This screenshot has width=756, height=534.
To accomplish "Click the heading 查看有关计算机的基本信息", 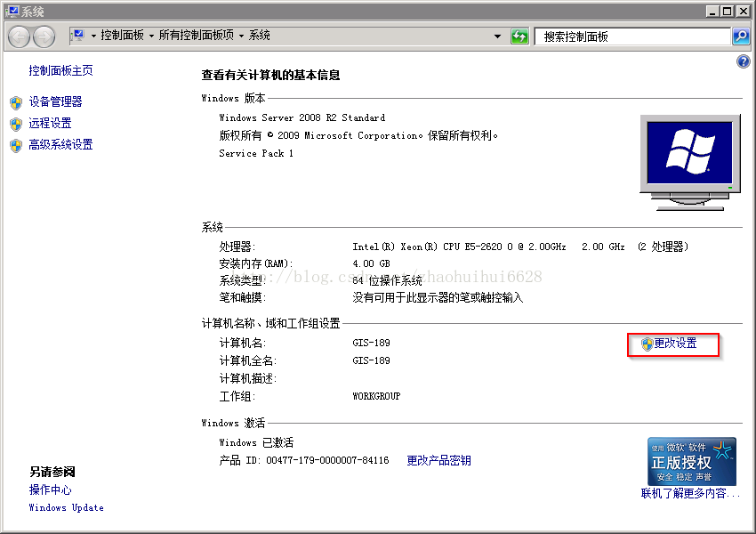I will (270, 75).
